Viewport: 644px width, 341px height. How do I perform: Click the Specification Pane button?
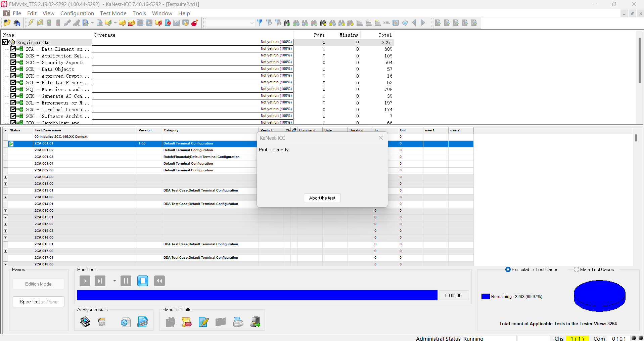(39, 302)
